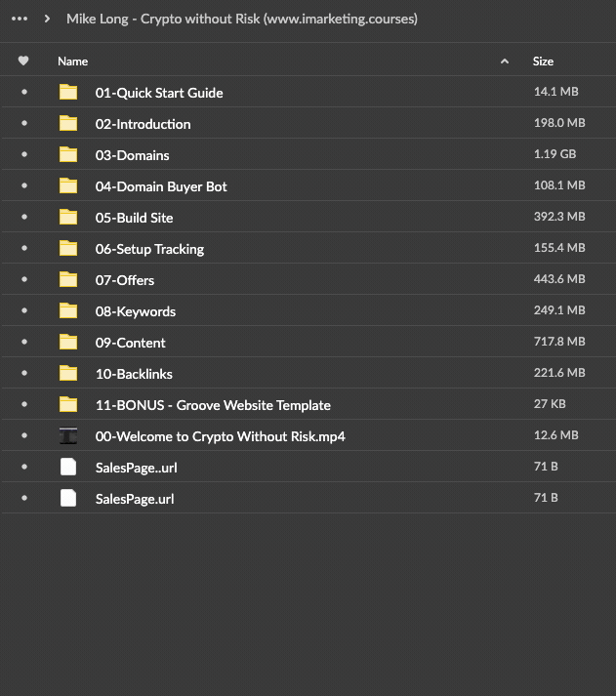Sort by the Name column header
Screen dimensions: 616x696
click(x=73, y=61)
